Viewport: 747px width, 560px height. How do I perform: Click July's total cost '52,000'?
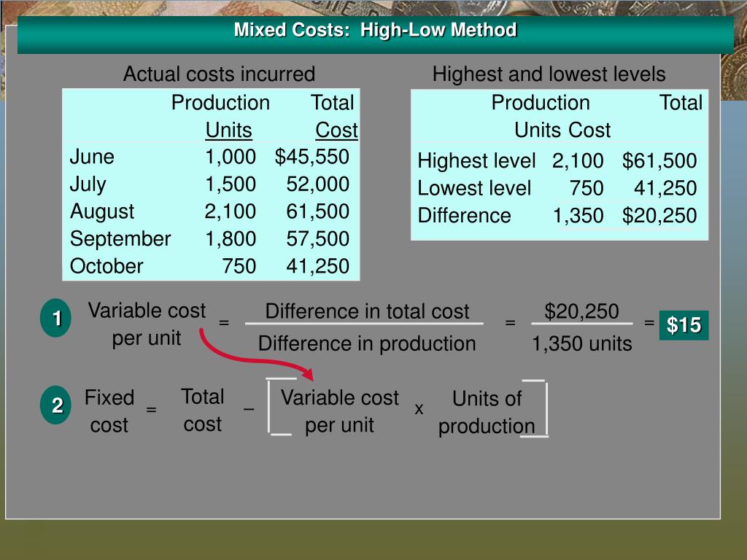[x=318, y=184]
